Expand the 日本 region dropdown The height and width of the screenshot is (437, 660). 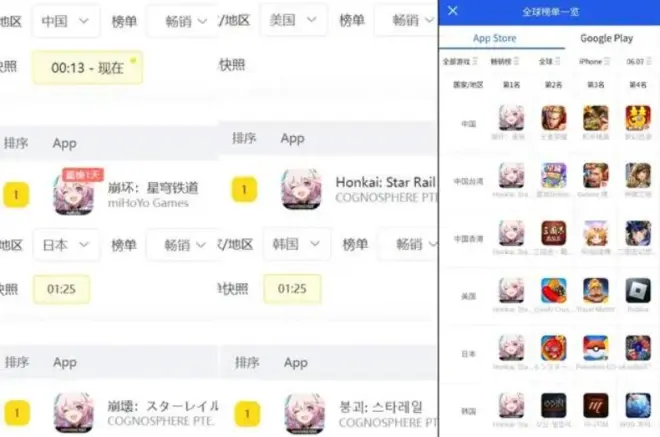point(66,245)
